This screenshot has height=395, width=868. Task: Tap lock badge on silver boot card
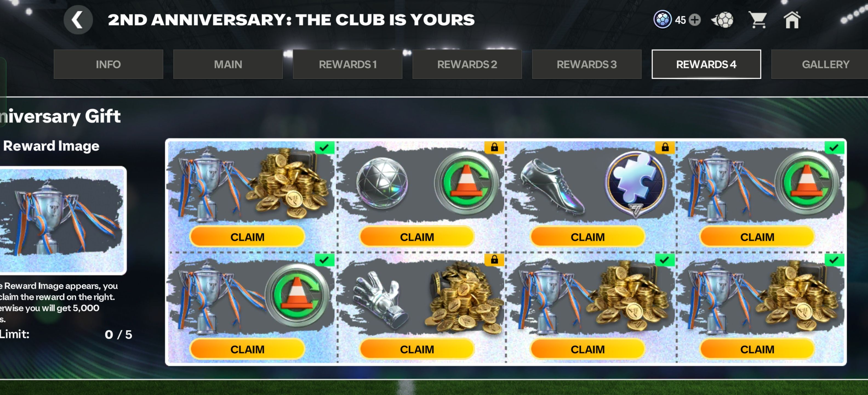pyautogui.click(x=665, y=147)
